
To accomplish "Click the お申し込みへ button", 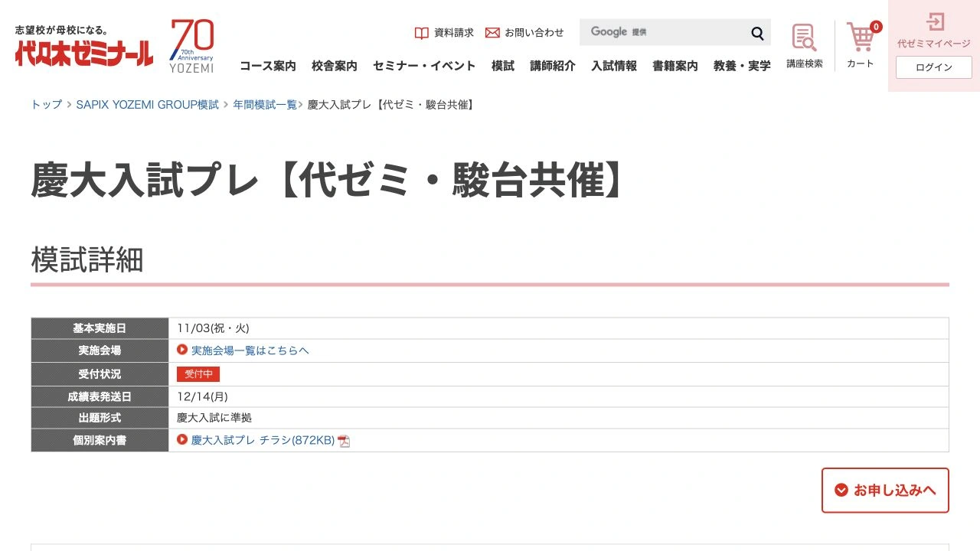I will click(885, 491).
